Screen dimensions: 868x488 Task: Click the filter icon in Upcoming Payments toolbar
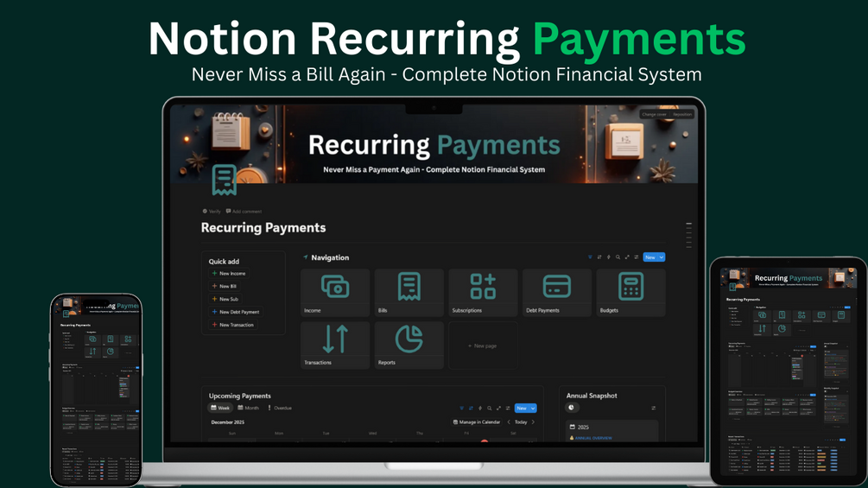pyautogui.click(x=462, y=409)
